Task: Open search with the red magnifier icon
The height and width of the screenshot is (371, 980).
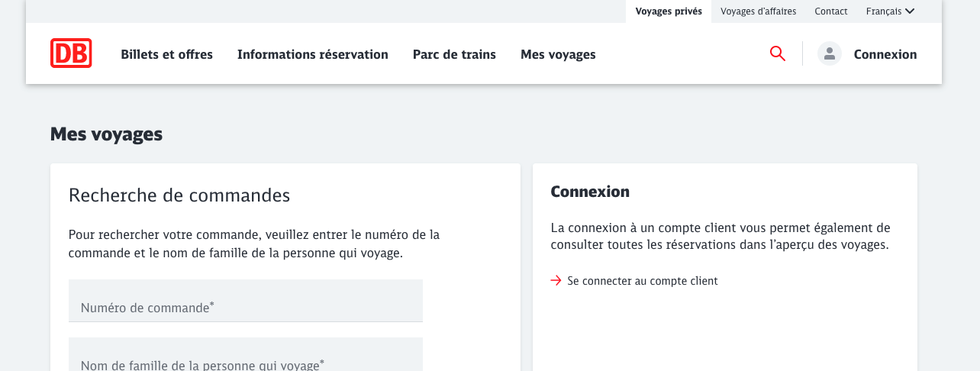Action: point(778,53)
